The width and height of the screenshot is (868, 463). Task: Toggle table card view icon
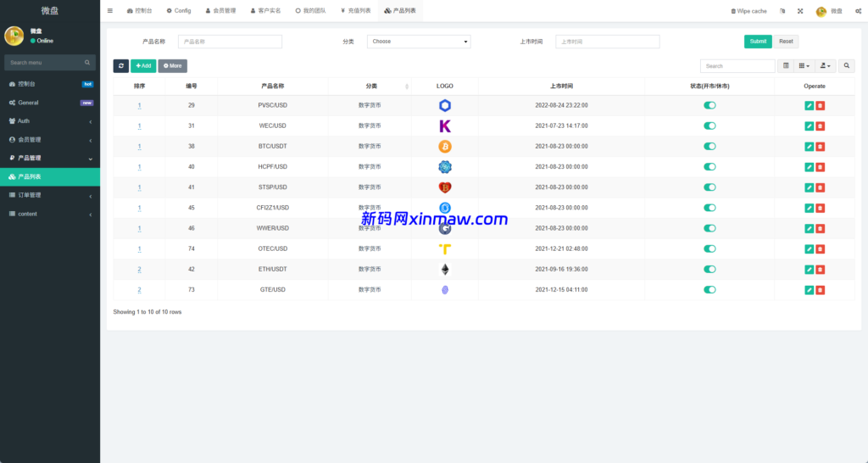coord(786,66)
